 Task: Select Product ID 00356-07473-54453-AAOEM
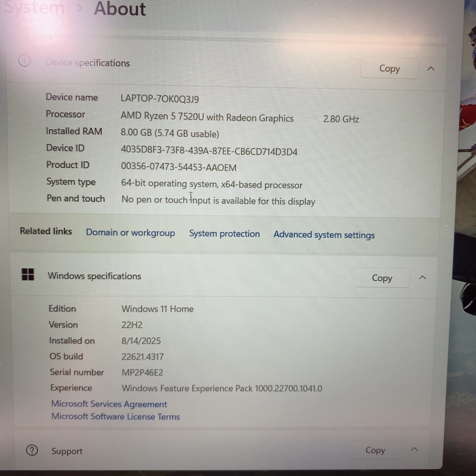point(179,167)
